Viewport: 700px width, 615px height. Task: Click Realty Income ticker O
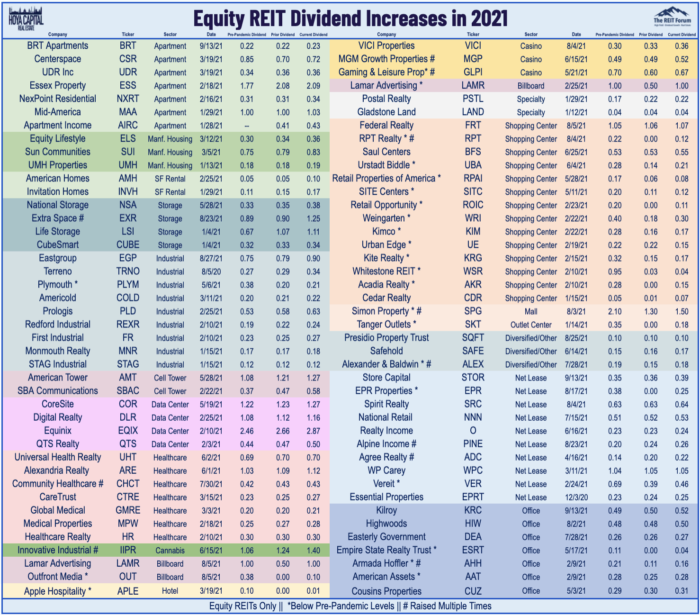(x=473, y=430)
